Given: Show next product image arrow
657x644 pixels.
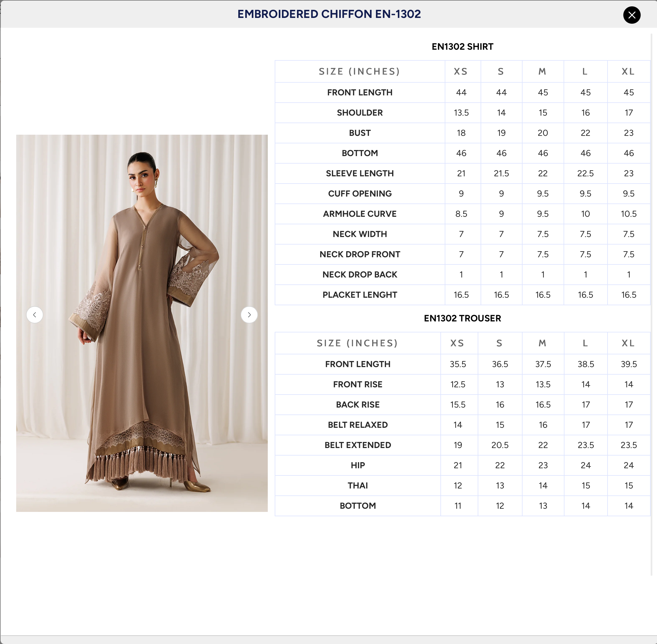Looking at the screenshot, I should [x=249, y=314].
